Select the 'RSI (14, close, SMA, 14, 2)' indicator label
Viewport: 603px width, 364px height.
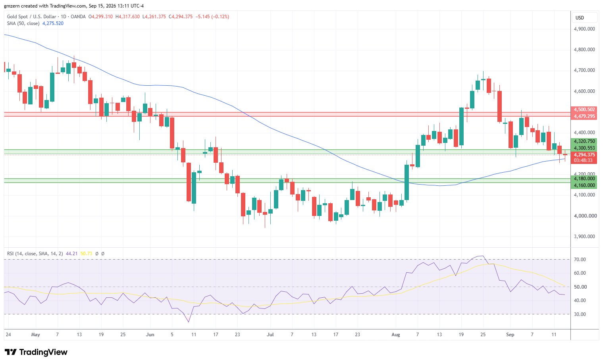(x=35, y=254)
